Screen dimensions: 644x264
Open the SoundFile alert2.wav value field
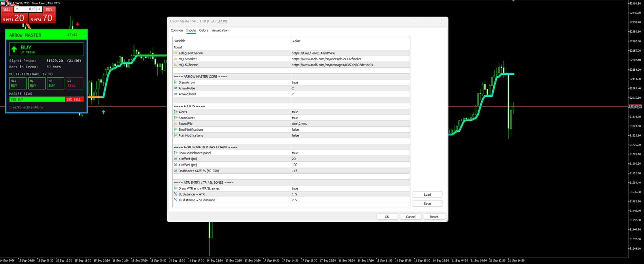[350, 124]
